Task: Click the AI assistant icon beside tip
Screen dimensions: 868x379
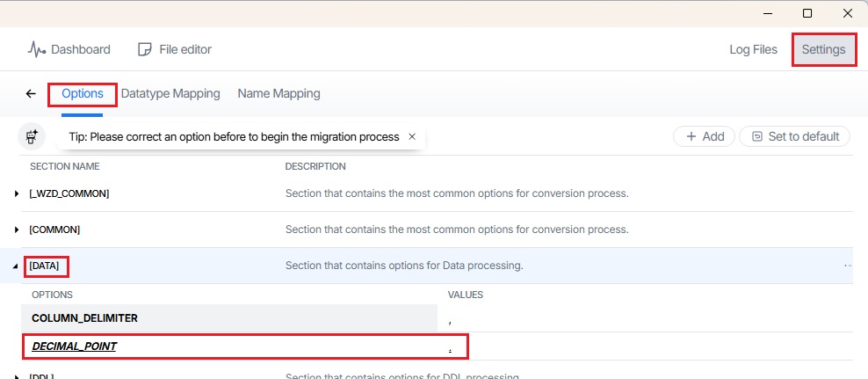Action: coord(33,136)
